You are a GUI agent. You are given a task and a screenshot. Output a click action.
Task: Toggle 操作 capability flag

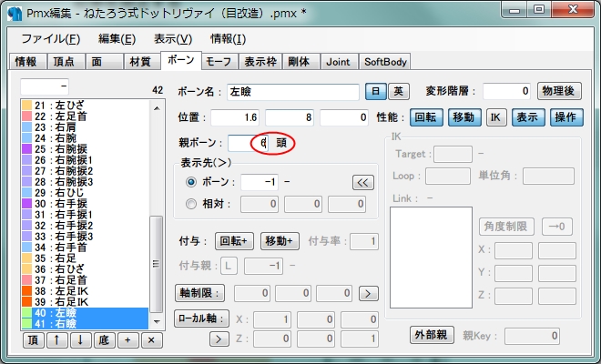pos(566,117)
